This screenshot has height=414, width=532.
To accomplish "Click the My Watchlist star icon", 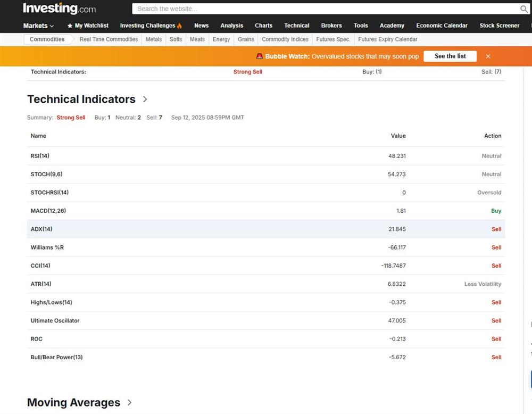I will coord(70,26).
